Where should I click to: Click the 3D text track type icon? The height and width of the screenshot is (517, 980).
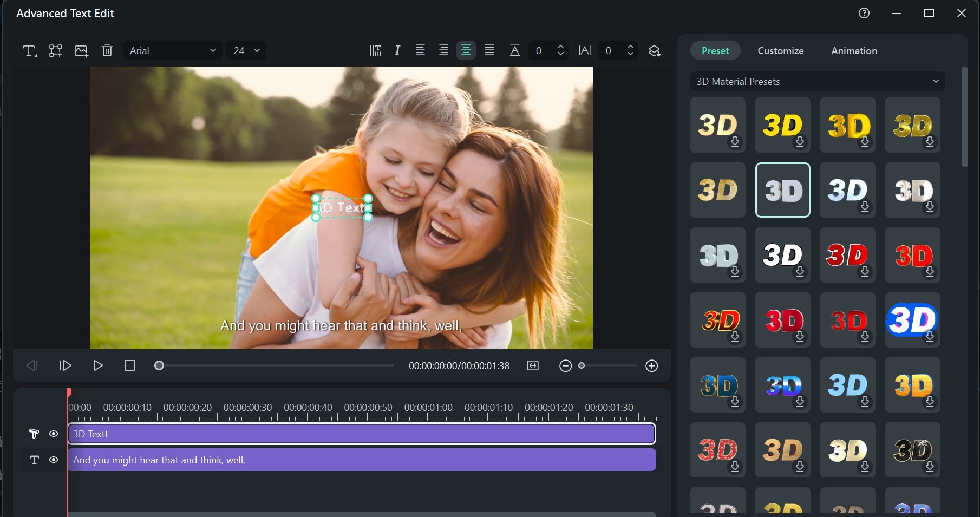point(34,434)
